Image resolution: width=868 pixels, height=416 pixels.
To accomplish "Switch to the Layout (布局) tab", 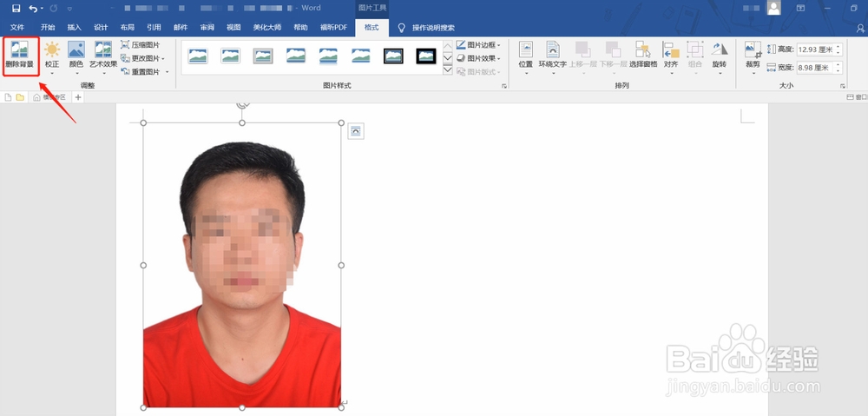I will (128, 27).
